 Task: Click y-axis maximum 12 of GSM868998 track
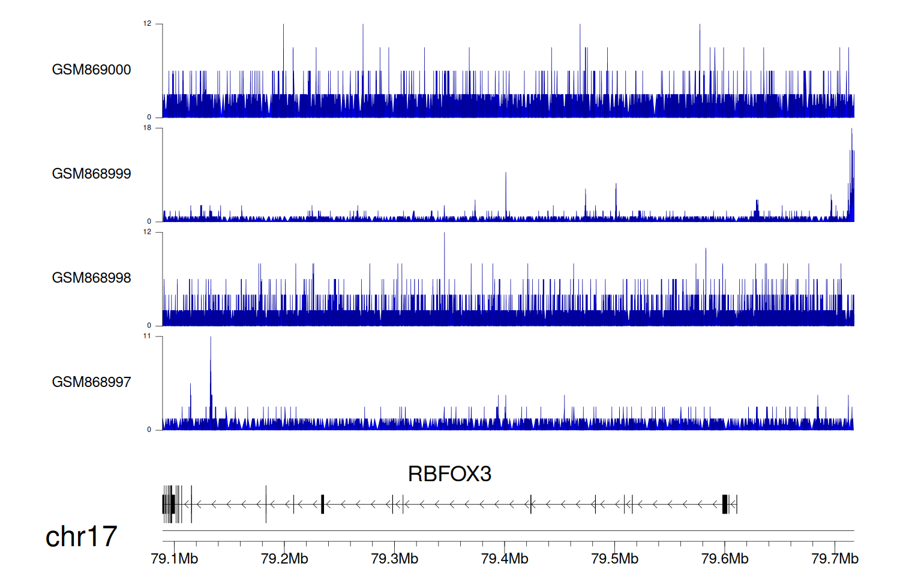point(147,232)
